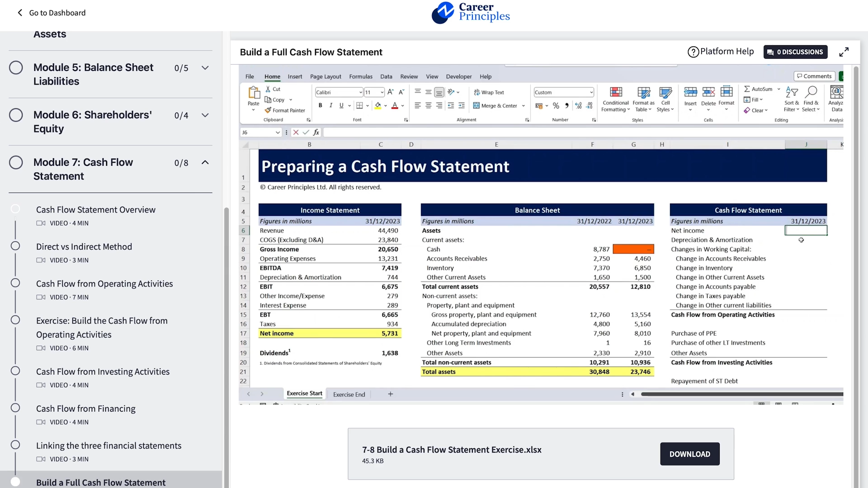Click the fill color bucket swatch
Screen dimensions: 868x488
coord(378,106)
